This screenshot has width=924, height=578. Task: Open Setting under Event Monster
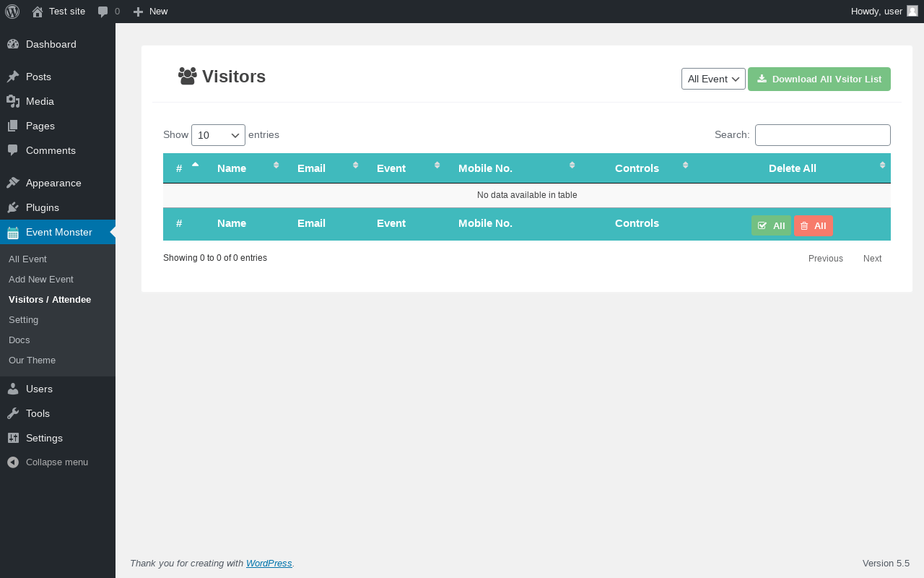(x=24, y=319)
